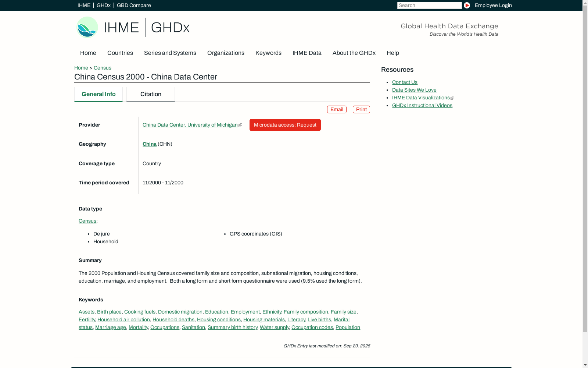Open IHME link in top bar
The width and height of the screenshot is (588, 368).
coord(84,5)
